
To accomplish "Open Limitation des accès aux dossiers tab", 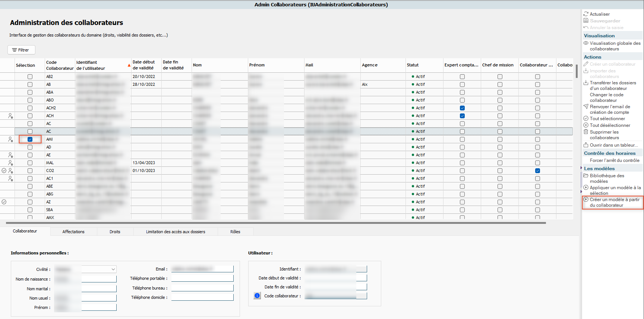I will [x=176, y=232].
